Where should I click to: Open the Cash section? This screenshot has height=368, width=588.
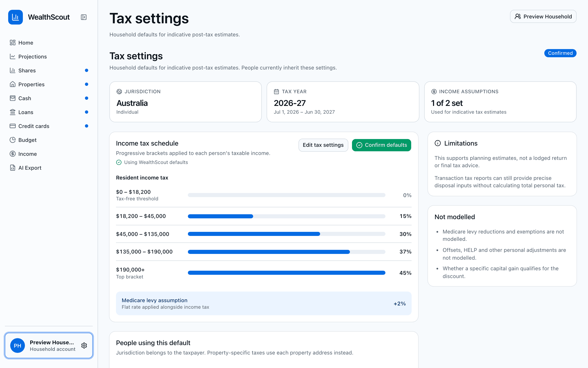49,98
